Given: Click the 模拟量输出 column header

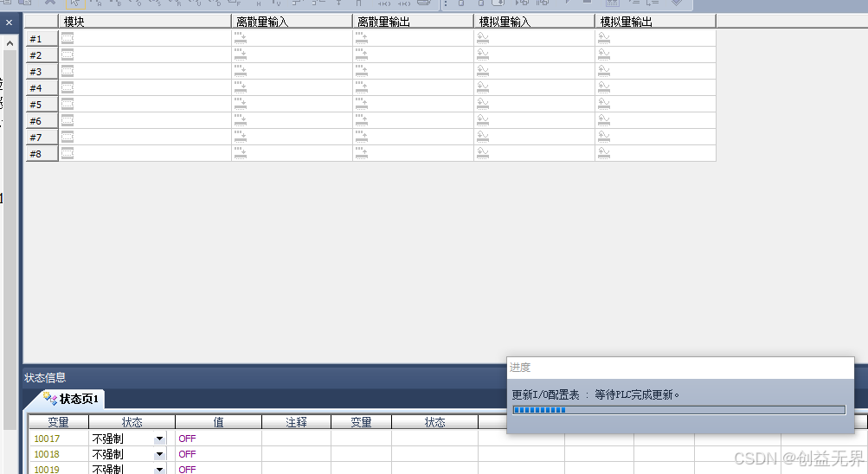Looking at the screenshot, I should (655, 22).
